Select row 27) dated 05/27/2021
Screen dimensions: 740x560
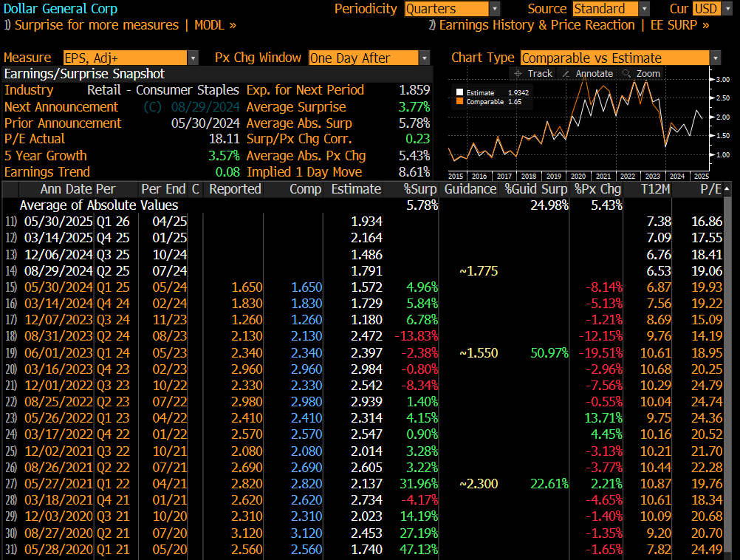[363, 483]
